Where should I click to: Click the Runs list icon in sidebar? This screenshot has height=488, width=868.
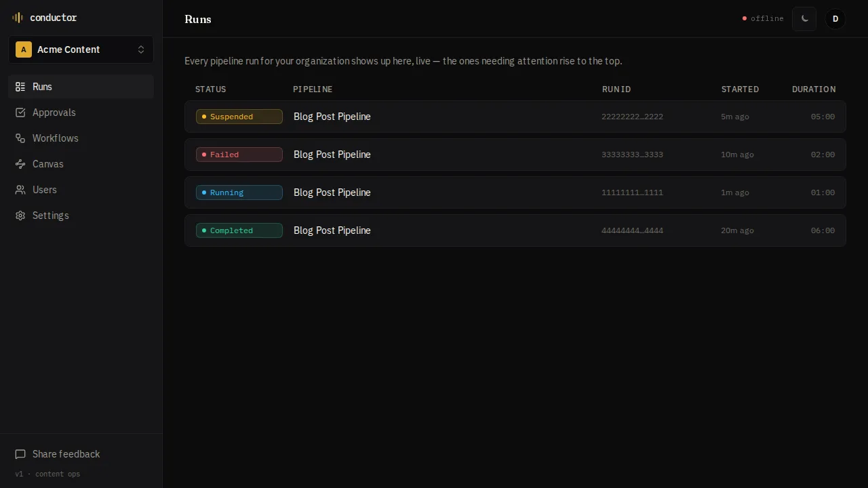click(20, 87)
